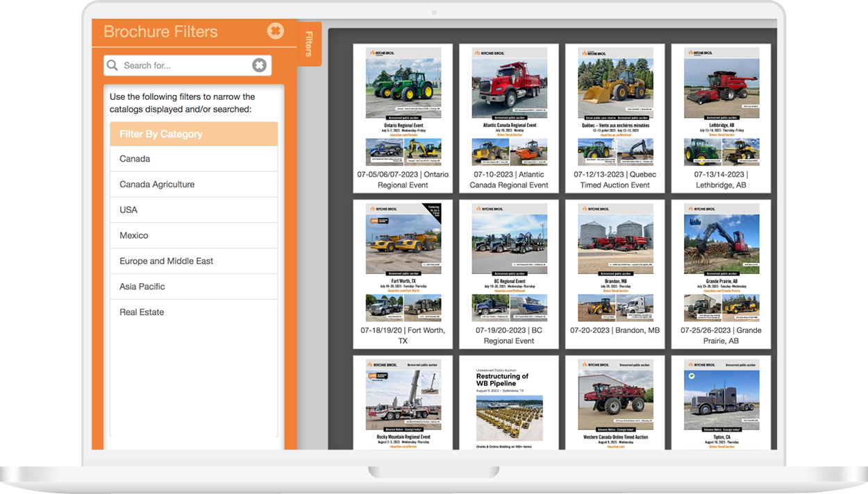The height and width of the screenshot is (494, 868).
Task: Apply the USA category filter
Action: (194, 210)
